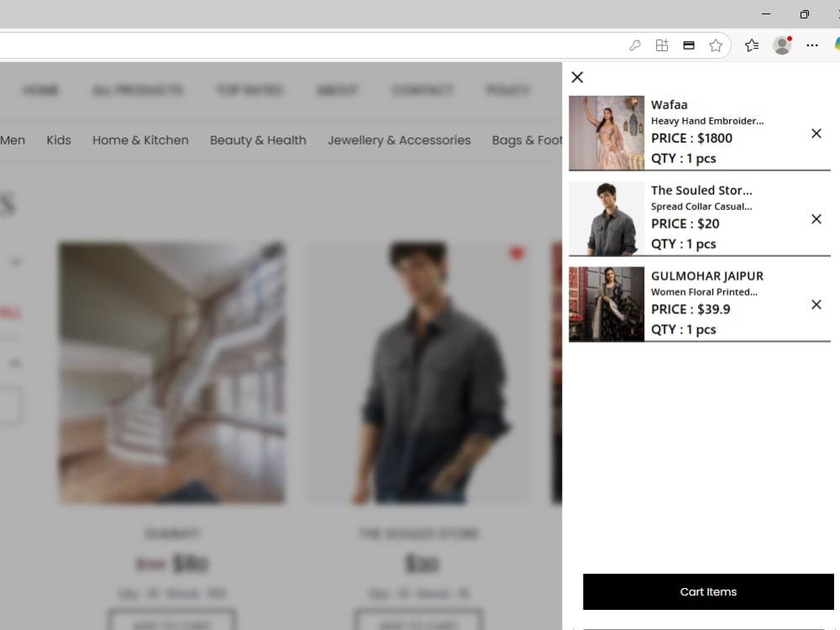Remove The Souled Store item from cart
This screenshot has width=840, height=630.
(x=816, y=219)
